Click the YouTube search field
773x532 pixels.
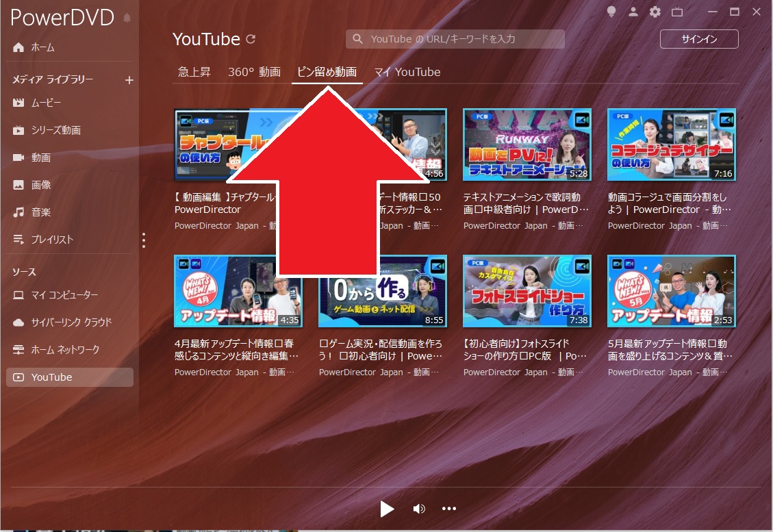pos(455,39)
